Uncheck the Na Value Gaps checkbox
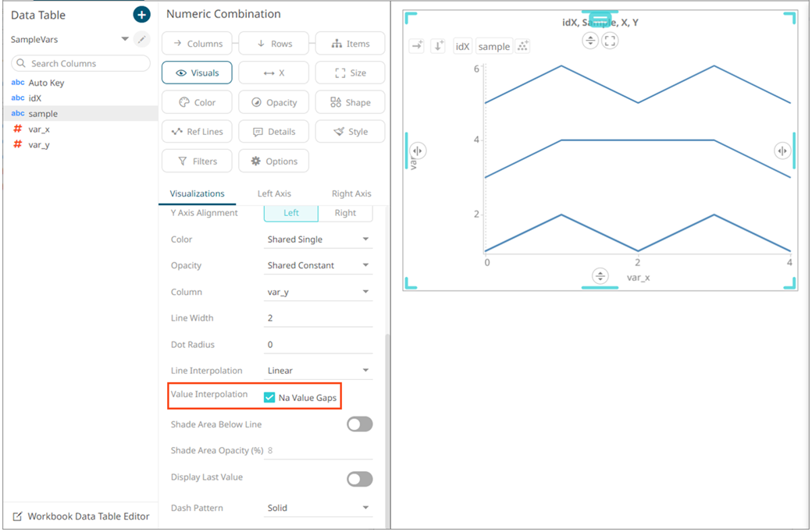This screenshot has height=532, width=812. tap(269, 398)
